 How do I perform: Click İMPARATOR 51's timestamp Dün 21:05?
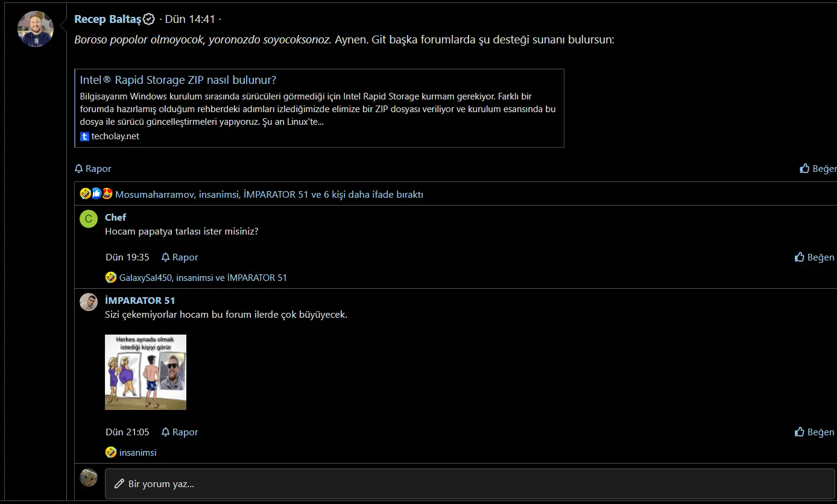pyautogui.click(x=127, y=432)
